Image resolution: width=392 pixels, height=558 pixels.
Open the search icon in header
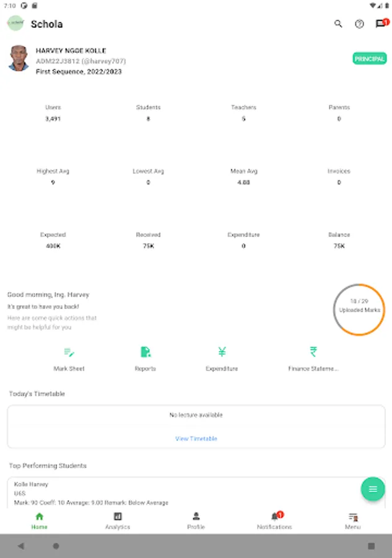pyautogui.click(x=338, y=24)
